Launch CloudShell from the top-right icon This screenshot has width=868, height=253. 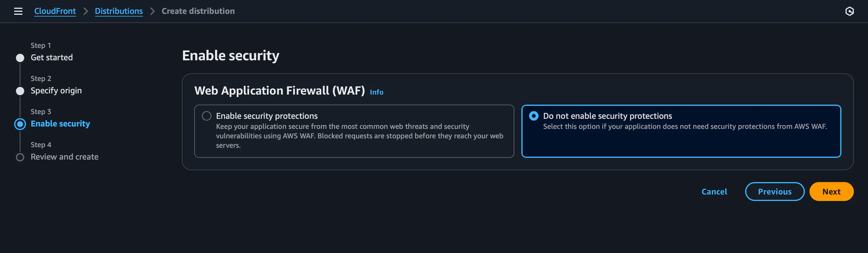tap(849, 11)
